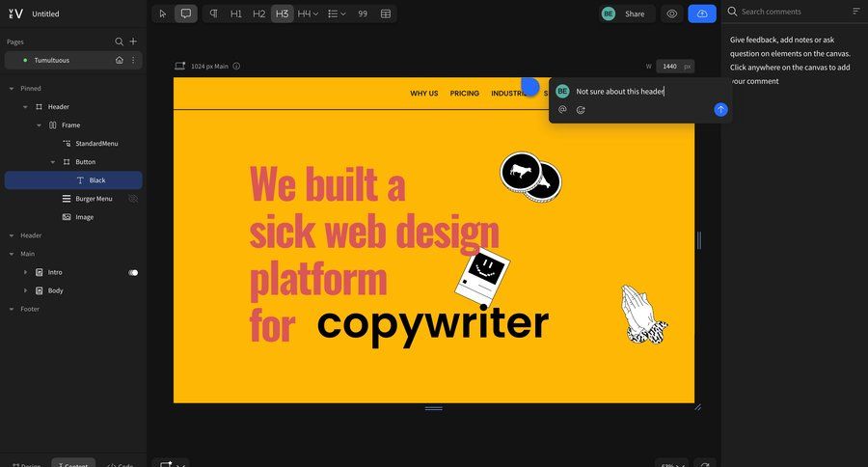The height and width of the screenshot is (467, 868).
Task: Click the canvas width field showing 1440
Action: click(670, 67)
